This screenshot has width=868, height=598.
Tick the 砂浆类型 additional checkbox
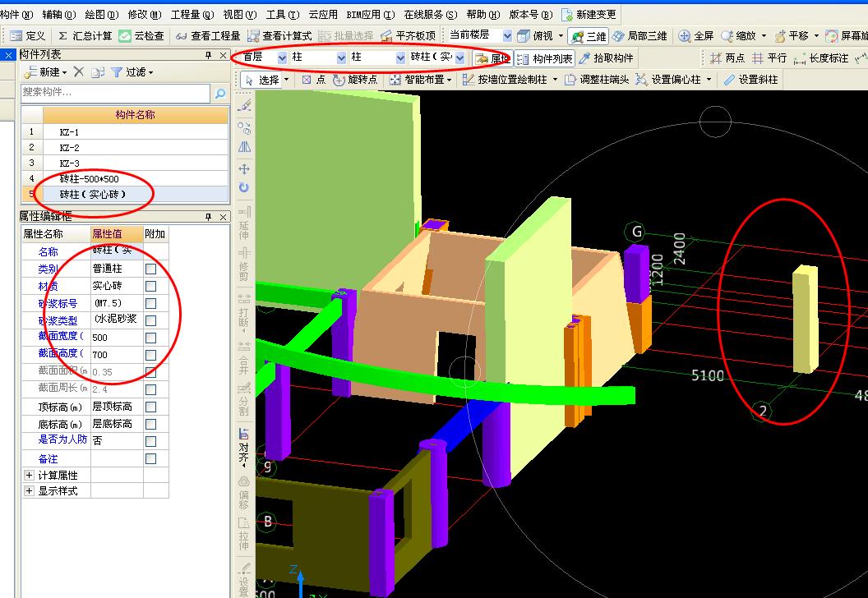[x=150, y=320]
